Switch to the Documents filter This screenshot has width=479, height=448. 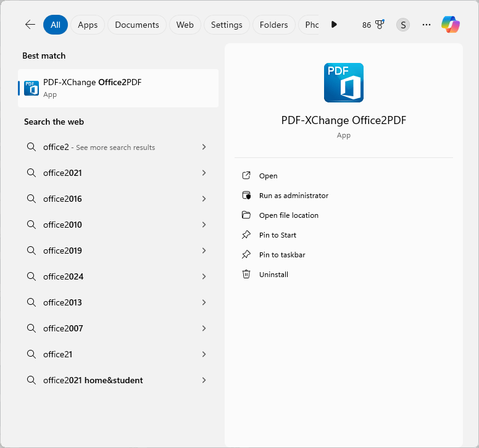tap(137, 25)
